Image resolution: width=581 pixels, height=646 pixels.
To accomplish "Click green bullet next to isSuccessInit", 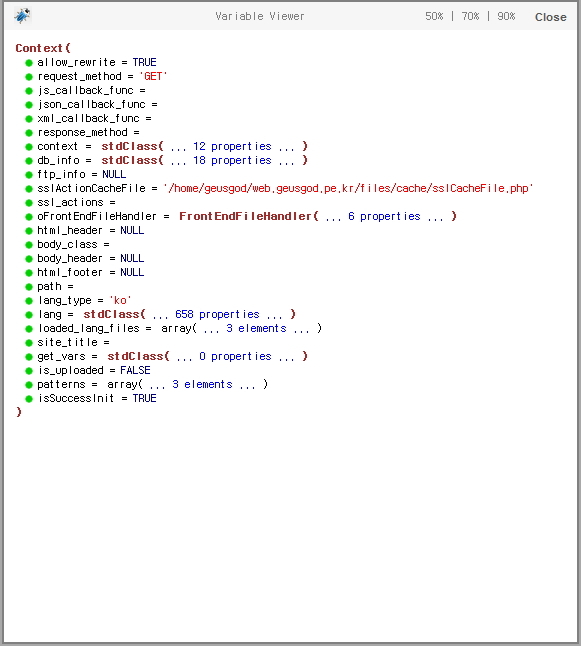I will tap(29, 399).
